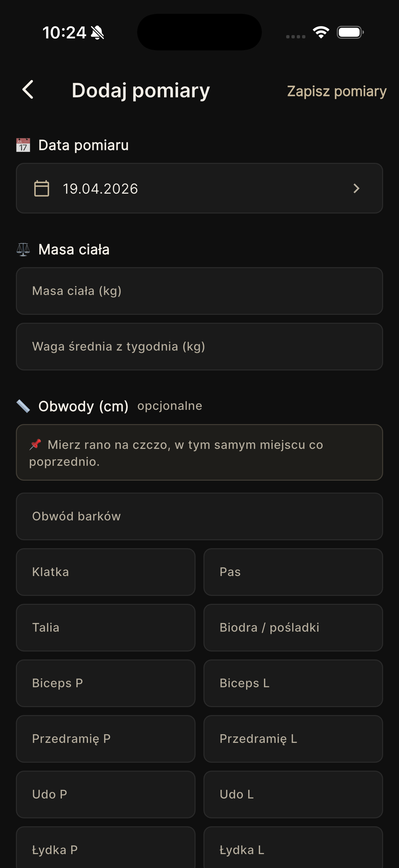Tap the Biceps L input
Screen dimensions: 399x868
pos(293,683)
